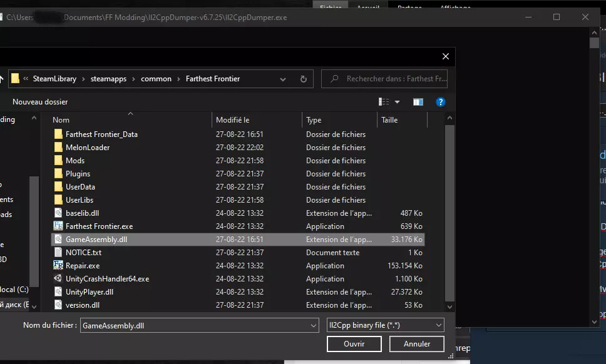Expand the address bar history dropdown

pos(283,79)
